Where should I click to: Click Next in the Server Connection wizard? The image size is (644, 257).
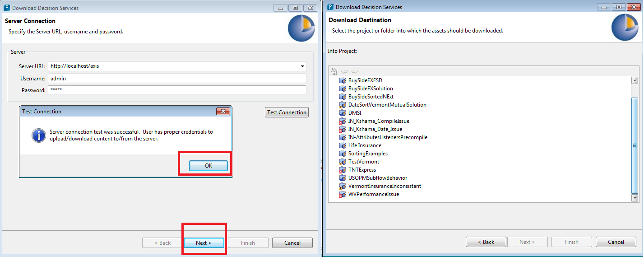click(204, 243)
